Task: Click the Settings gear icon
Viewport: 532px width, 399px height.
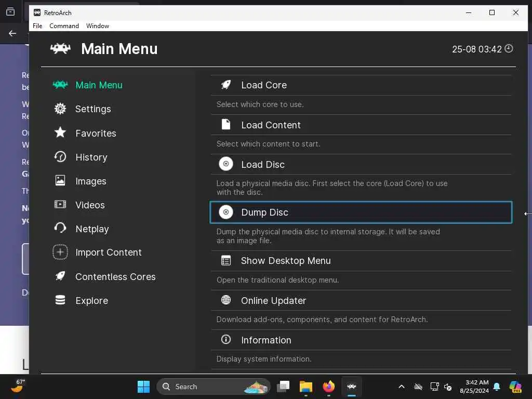Action: (x=60, y=109)
